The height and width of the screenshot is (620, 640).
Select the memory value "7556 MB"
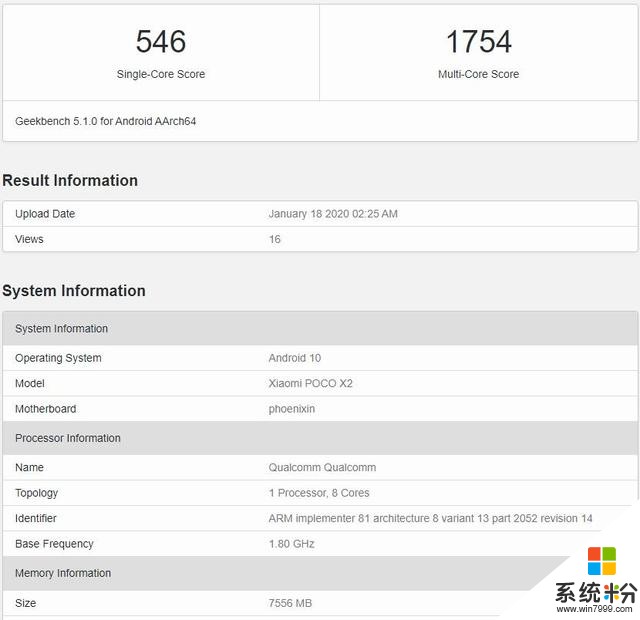click(x=290, y=603)
